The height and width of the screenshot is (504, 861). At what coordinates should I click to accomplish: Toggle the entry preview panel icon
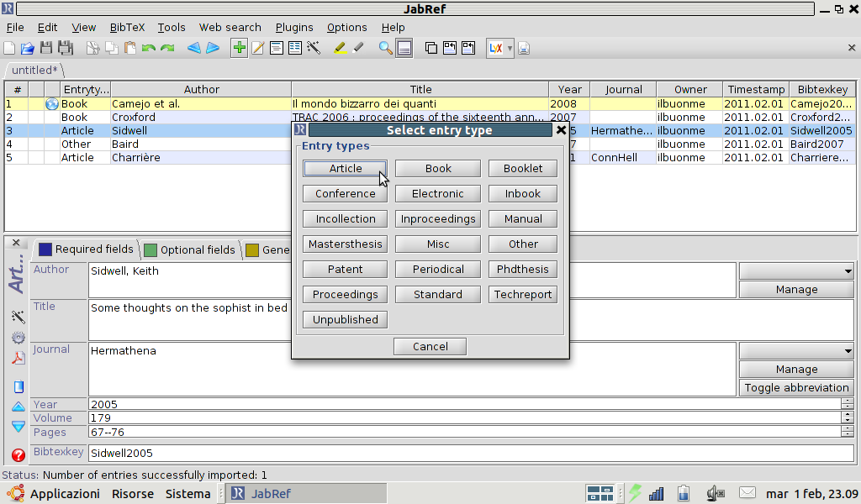[x=404, y=48]
